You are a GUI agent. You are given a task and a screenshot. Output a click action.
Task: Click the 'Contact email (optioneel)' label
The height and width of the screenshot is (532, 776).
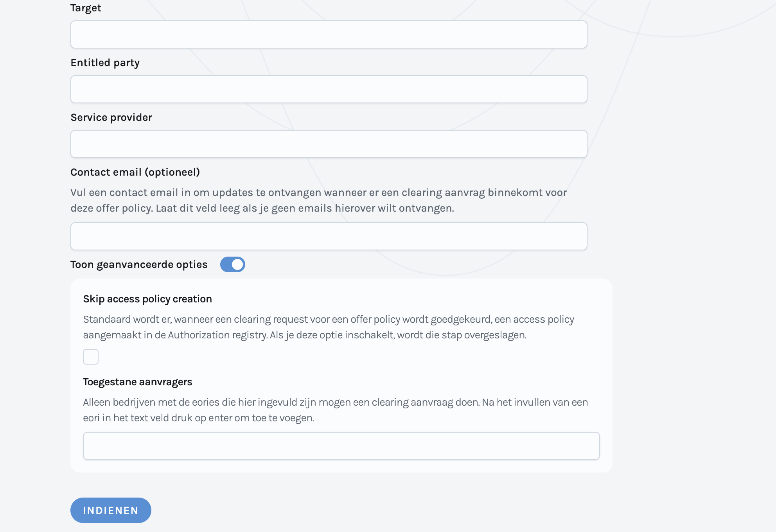coord(135,172)
